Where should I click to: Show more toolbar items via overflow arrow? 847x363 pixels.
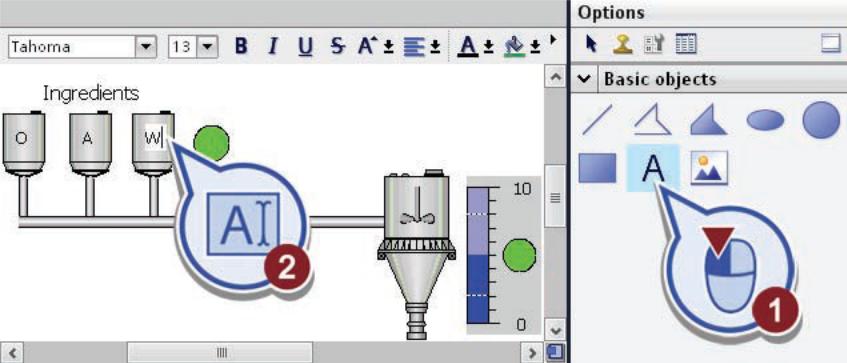pyautogui.click(x=552, y=39)
